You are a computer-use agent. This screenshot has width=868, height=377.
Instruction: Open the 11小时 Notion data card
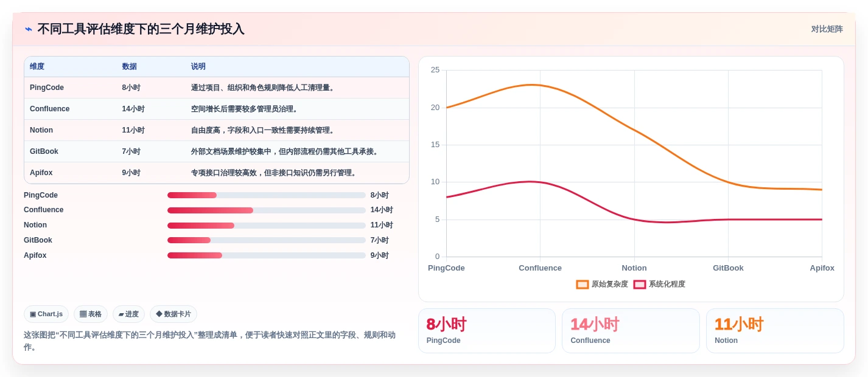tap(775, 331)
